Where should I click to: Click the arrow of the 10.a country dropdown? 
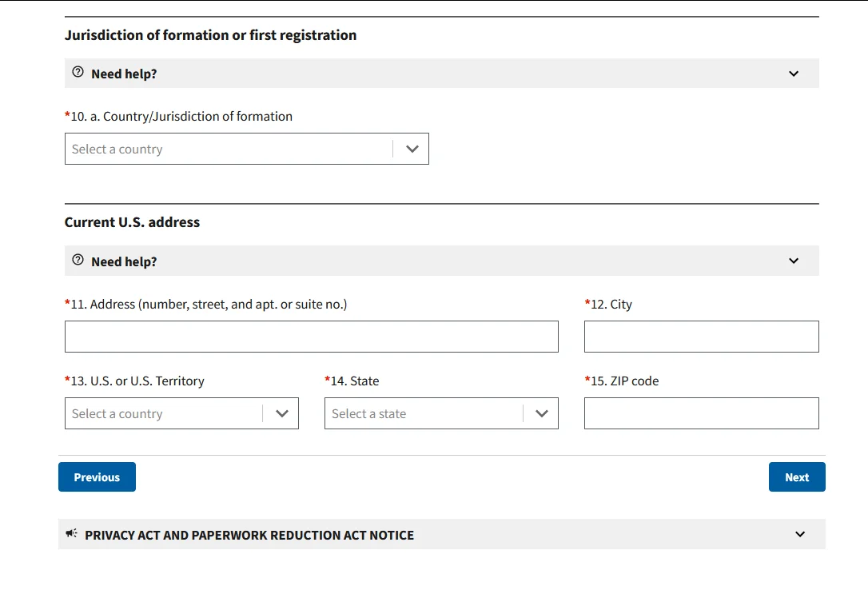point(412,149)
